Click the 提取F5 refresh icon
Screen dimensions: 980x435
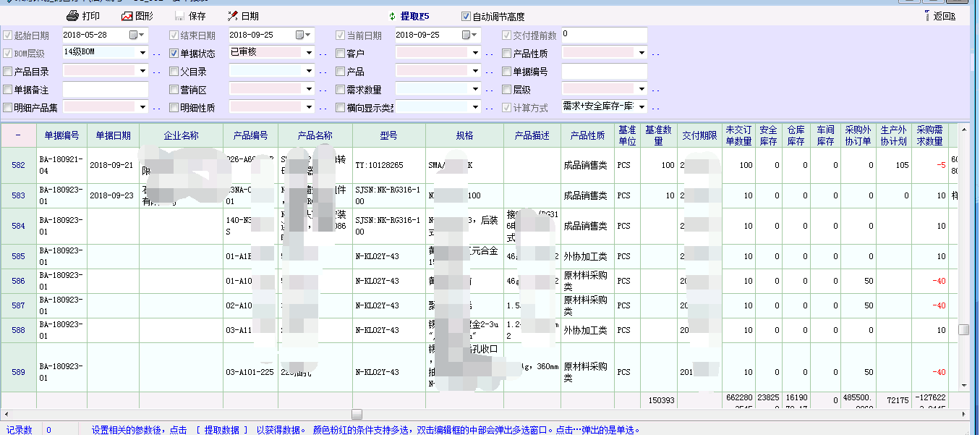393,16
